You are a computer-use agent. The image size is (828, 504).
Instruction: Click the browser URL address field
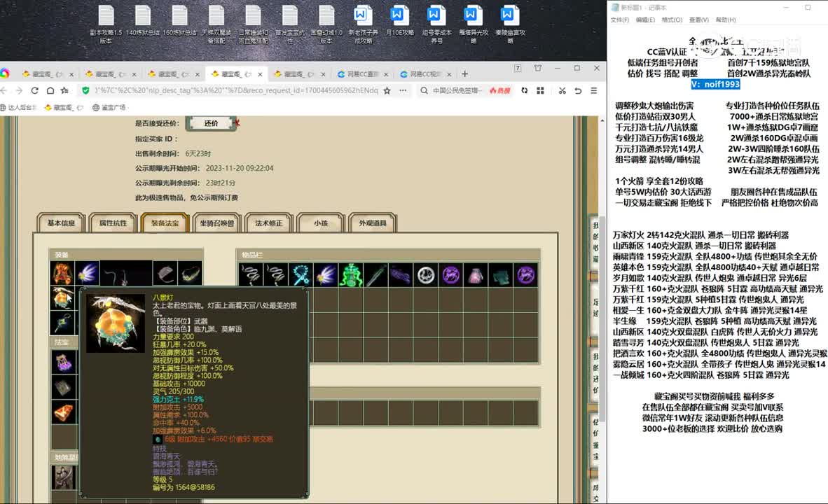235,90
